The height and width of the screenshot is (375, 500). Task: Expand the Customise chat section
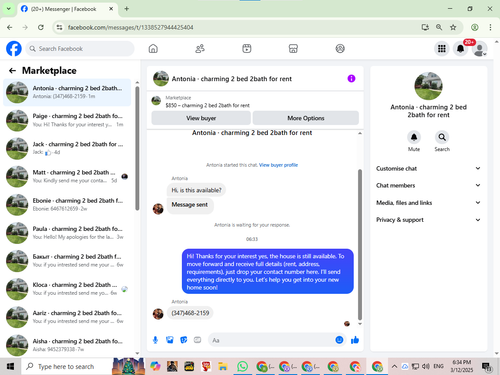click(x=428, y=168)
